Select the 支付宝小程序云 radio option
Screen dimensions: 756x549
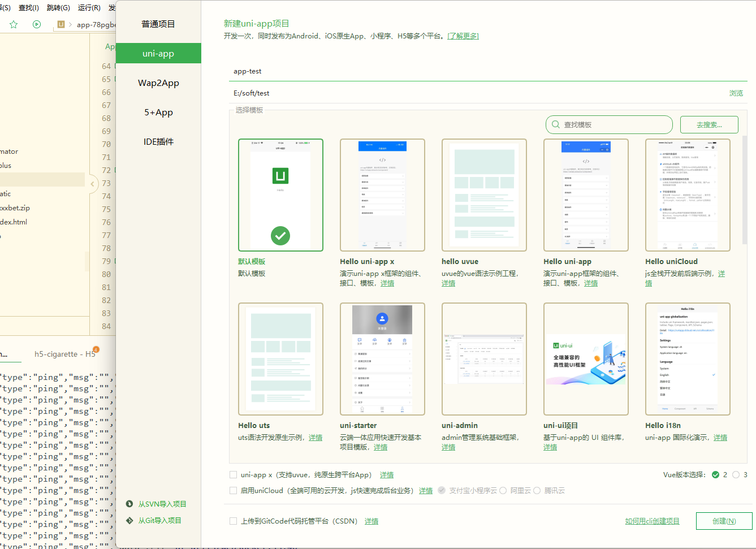442,490
